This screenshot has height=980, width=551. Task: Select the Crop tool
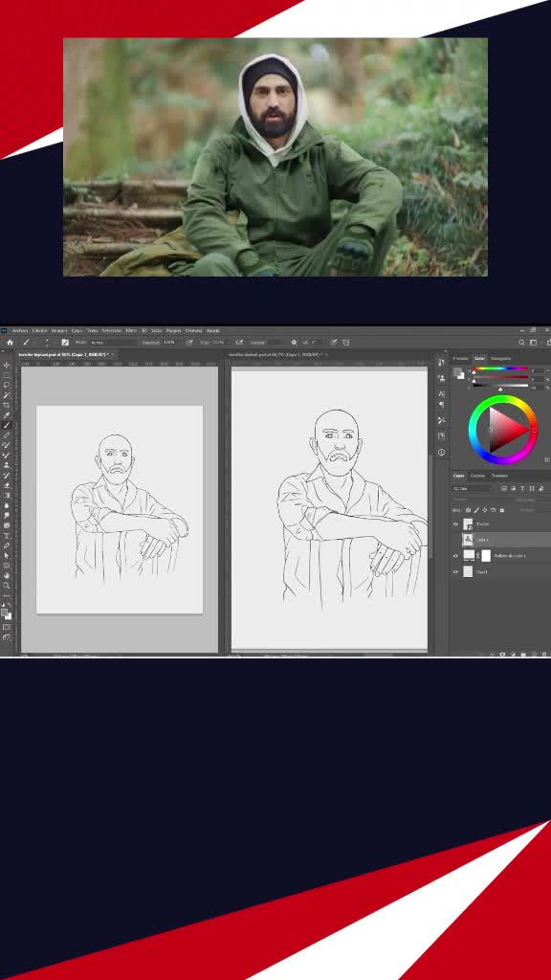[7, 405]
